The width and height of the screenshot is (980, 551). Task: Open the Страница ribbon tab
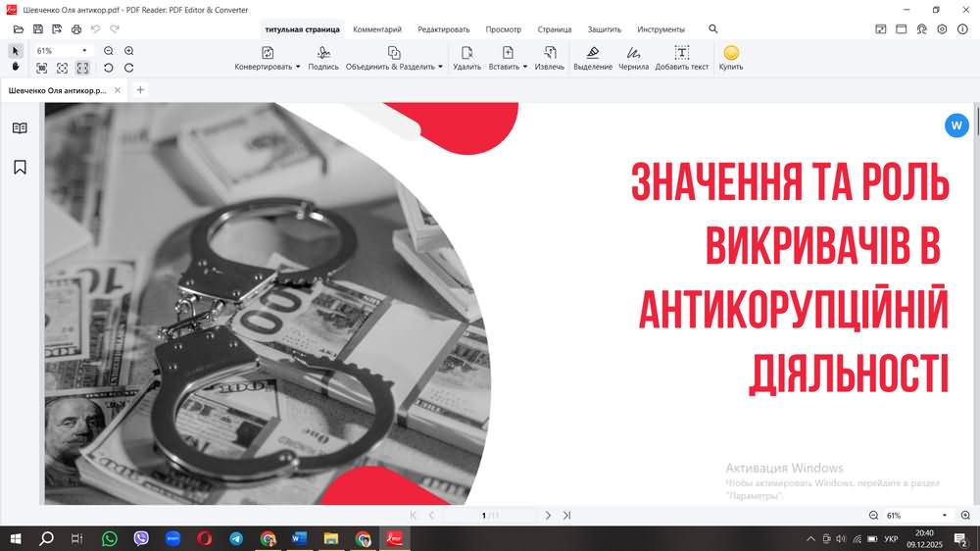point(555,29)
